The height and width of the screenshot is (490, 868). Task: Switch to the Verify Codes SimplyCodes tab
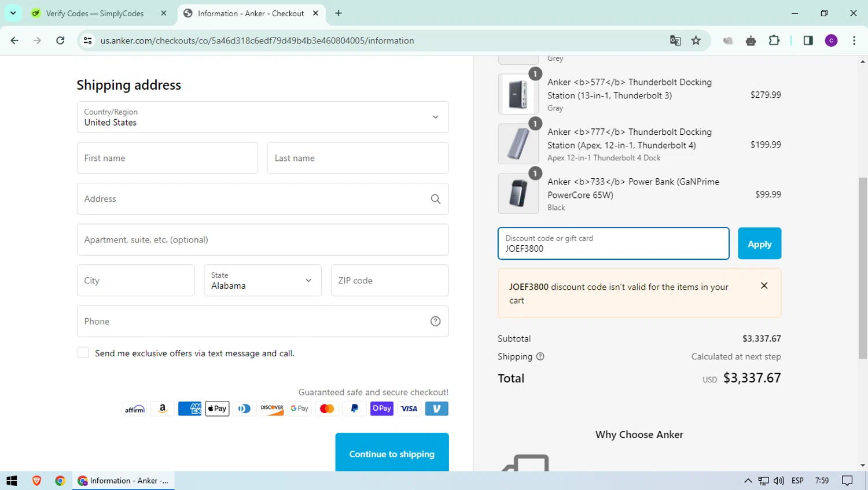94,13
